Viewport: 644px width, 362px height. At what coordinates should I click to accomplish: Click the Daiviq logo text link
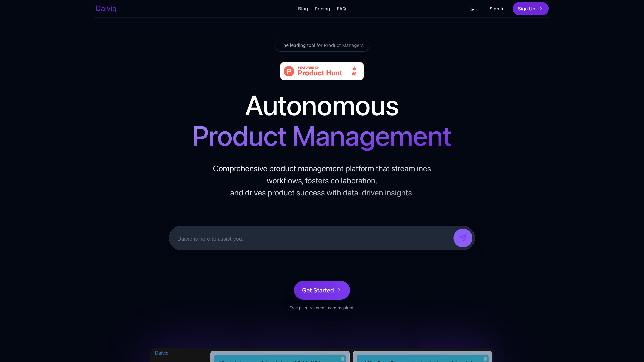[106, 8]
